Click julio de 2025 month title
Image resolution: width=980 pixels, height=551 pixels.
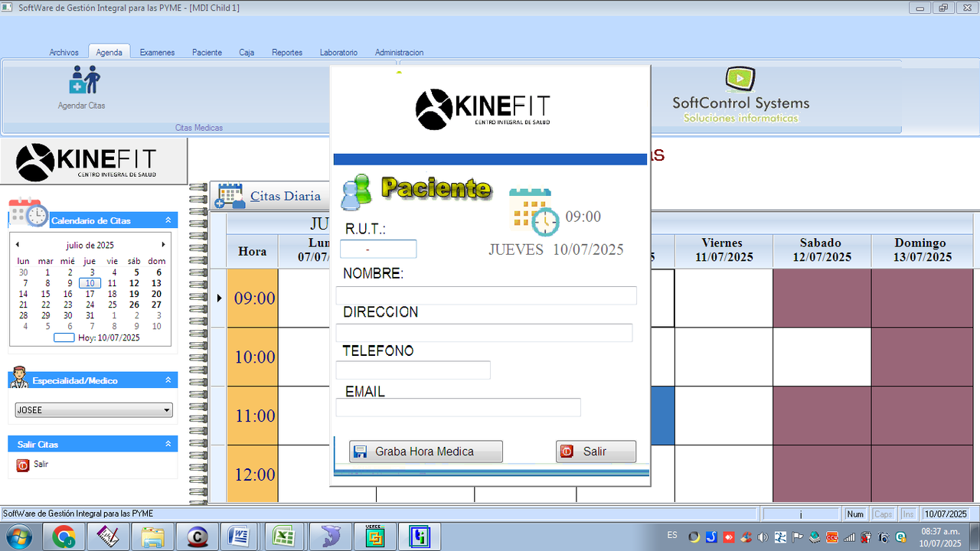[x=90, y=245]
